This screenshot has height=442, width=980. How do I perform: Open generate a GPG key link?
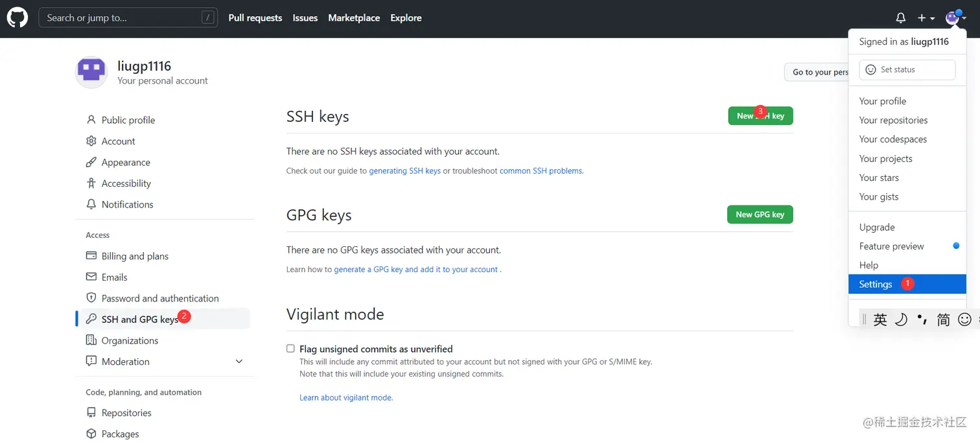(416, 270)
